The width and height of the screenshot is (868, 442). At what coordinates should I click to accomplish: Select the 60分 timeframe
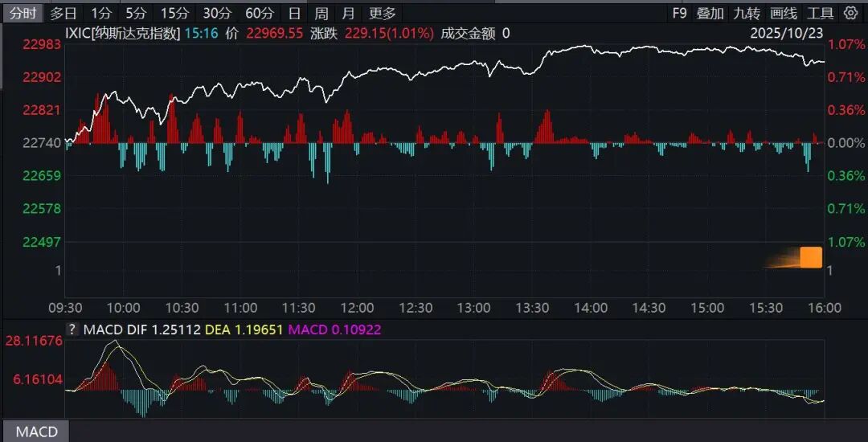259,13
